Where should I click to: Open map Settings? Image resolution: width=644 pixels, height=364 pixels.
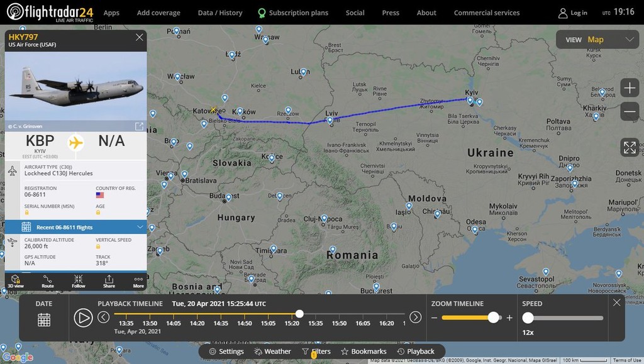coord(226,351)
